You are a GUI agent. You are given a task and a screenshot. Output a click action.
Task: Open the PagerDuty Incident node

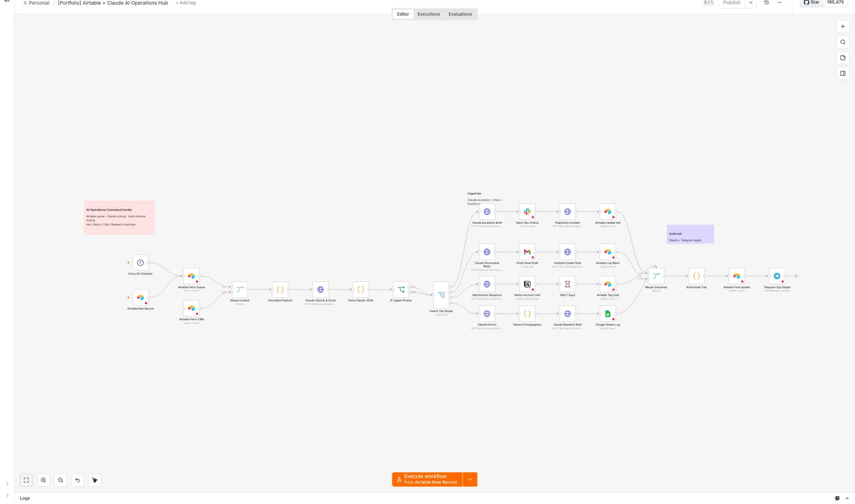568,211
